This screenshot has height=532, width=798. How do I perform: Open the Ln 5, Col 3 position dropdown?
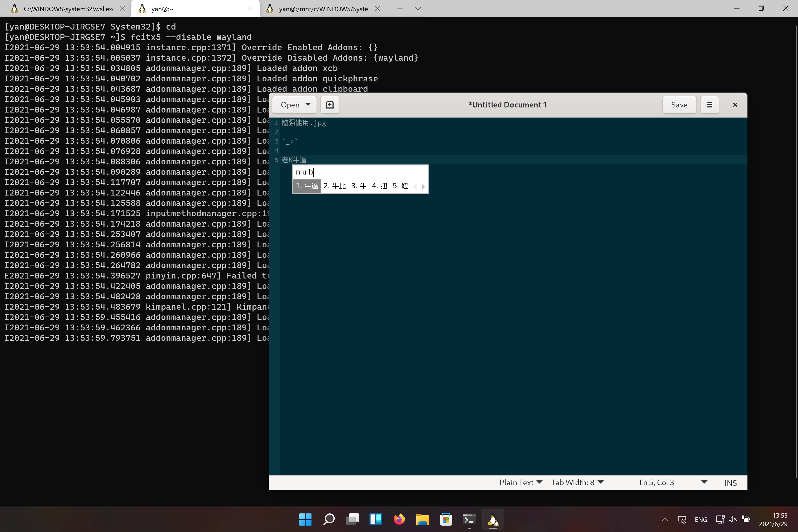tap(673, 483)
